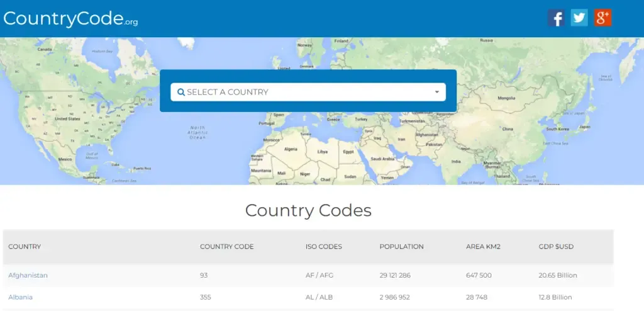Click India label on the map

click(456, 161)
